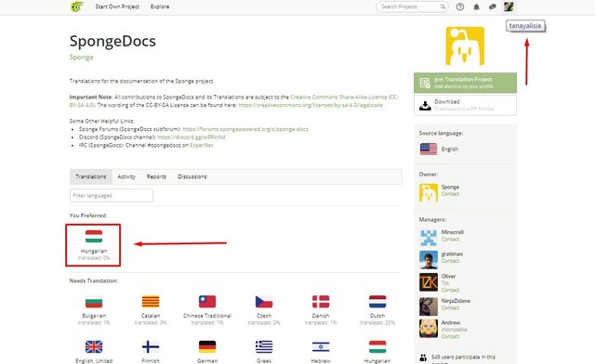Contact manager Oliver
This screenshot has height=364, width=595.
click(x=450, y=290)
